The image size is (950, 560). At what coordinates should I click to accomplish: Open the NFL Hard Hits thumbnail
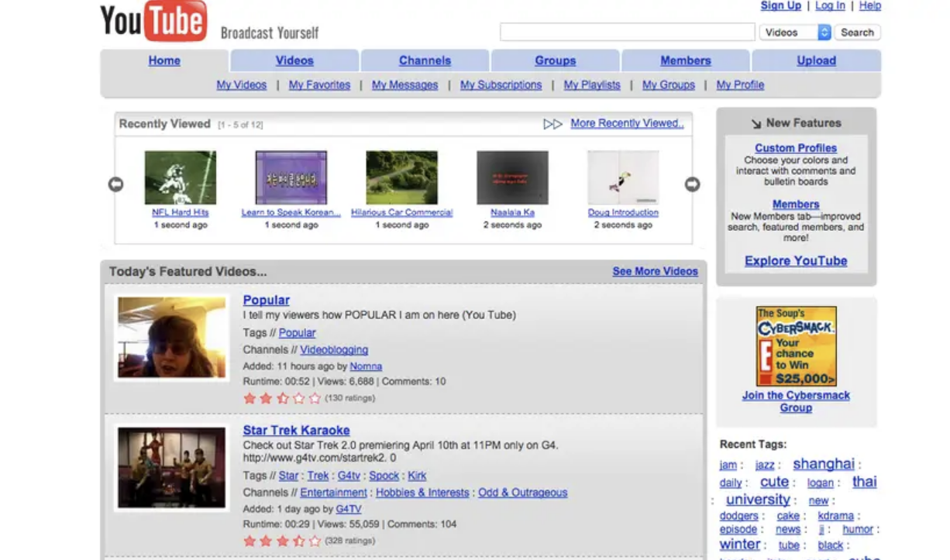(x=181, y=177)
